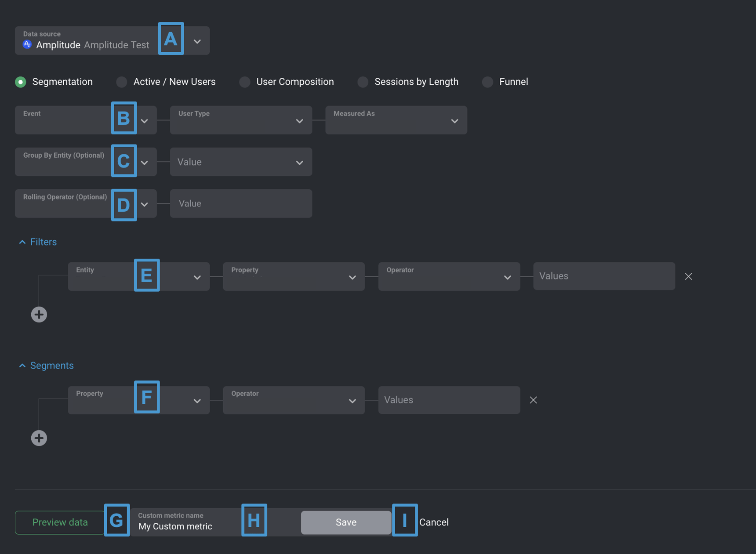756x554 pixels.
Task: Collapse the Filters section
Action: coord(22,242)
